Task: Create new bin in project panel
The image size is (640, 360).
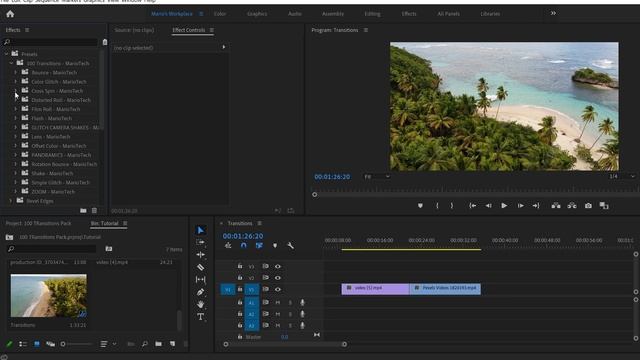Action: coord(158,344)
